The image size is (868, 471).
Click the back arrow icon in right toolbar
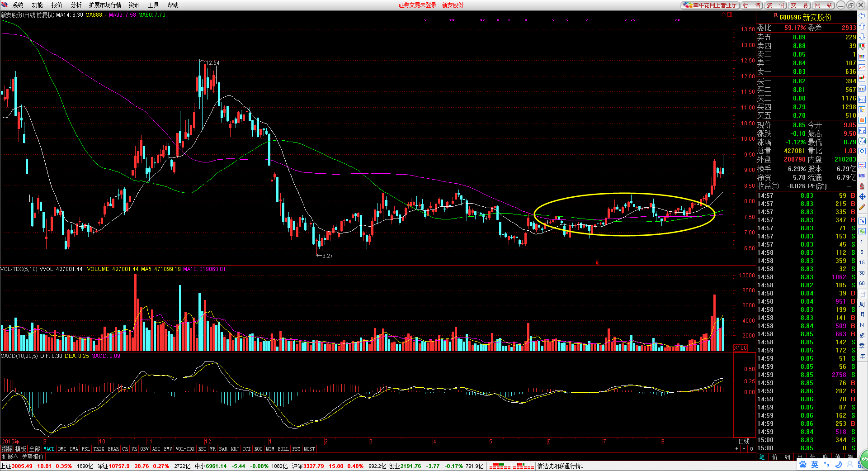(x=862, y=16)
